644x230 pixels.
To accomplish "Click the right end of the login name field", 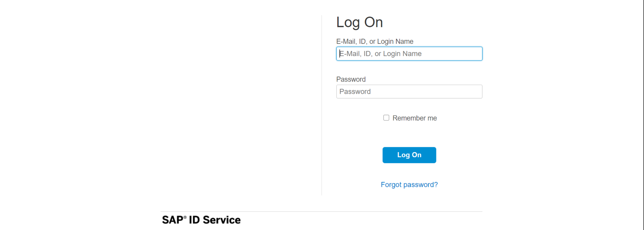I will tap(477, 54).
